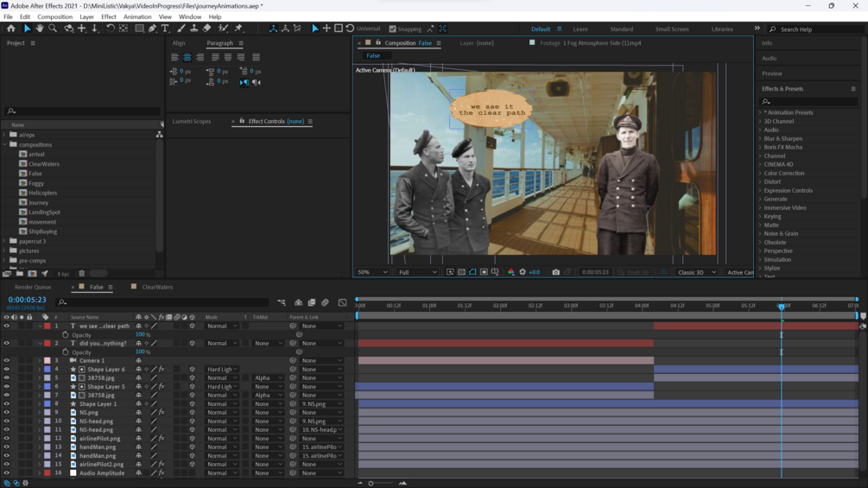Open the Animation menu
This screenshot has height=488, width=868.
[x=137, y=16]
